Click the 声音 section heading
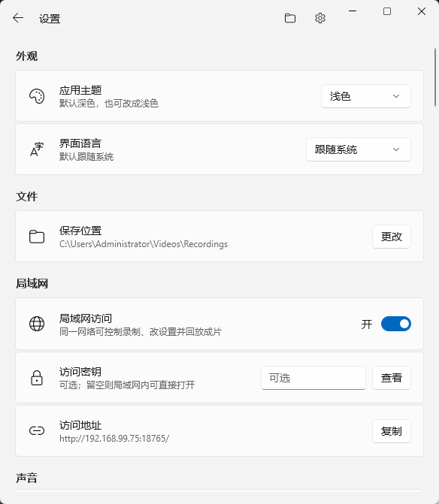Viewport: 439px width, 504px height. [27, 478]
